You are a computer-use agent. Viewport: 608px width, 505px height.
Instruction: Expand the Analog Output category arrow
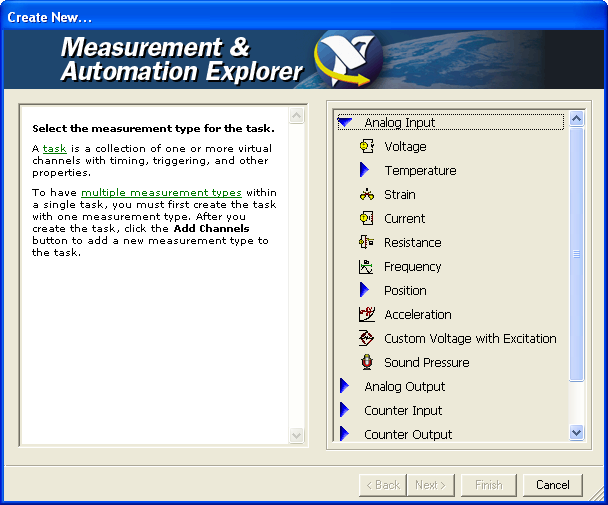344,386
